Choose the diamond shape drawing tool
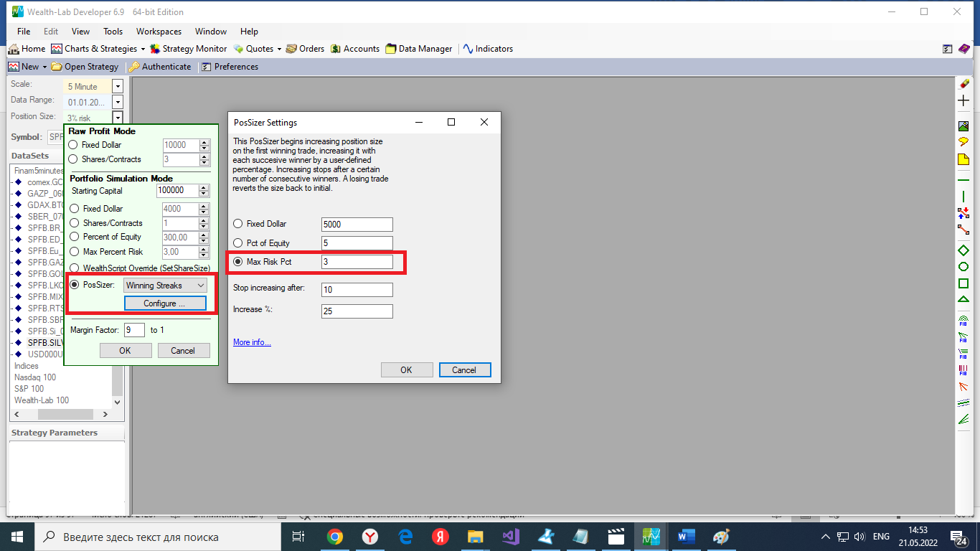 [963, 250]
